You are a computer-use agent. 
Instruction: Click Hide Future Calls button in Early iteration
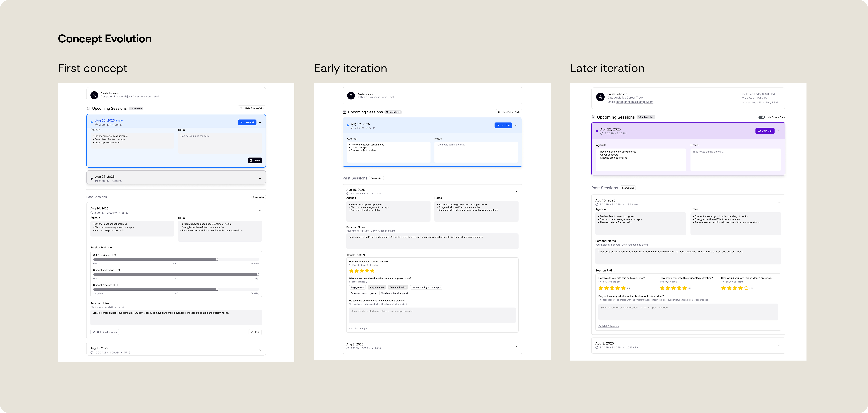509,112
